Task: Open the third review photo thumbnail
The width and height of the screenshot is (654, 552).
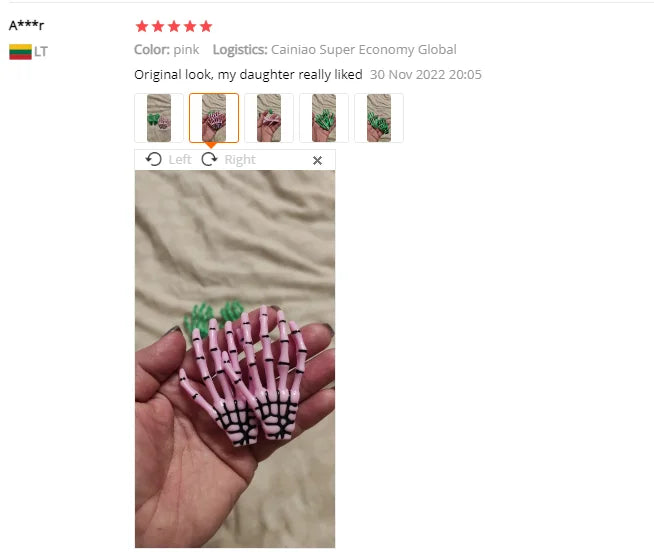Action: [269, 118]
